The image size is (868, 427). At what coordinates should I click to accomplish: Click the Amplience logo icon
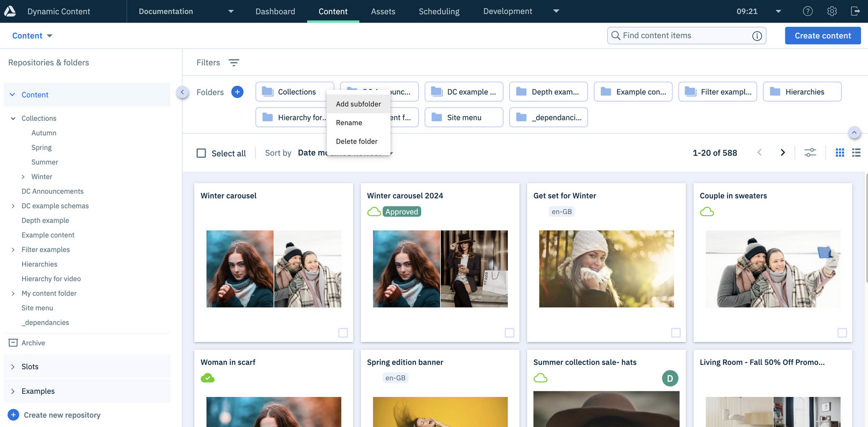(x=10, y=11)
